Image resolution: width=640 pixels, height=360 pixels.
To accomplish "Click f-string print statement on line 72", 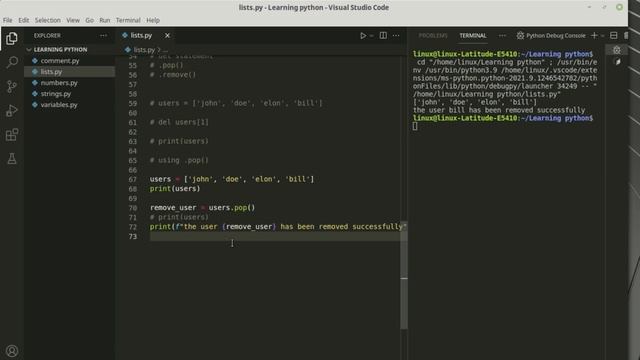I will pyautogui.click(x=278, y=227).
